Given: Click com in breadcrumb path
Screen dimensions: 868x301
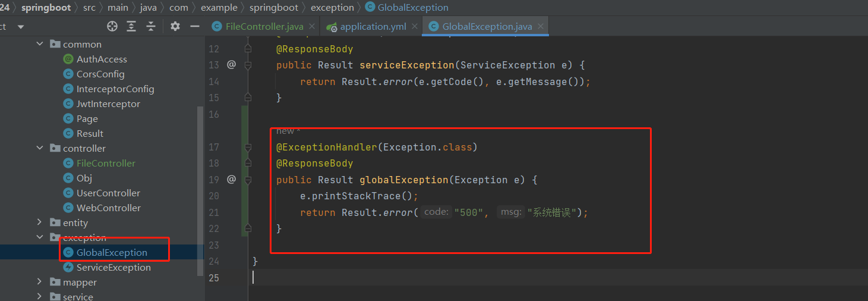Looking at the screenshot, I should click(x=179, y=8).
